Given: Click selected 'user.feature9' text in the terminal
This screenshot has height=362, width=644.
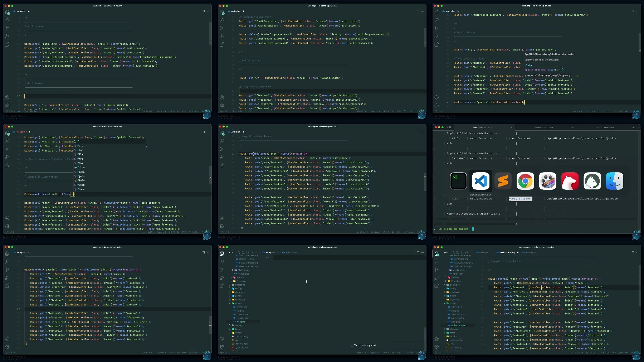Looking at the screenshot, I should coord(521,199).
